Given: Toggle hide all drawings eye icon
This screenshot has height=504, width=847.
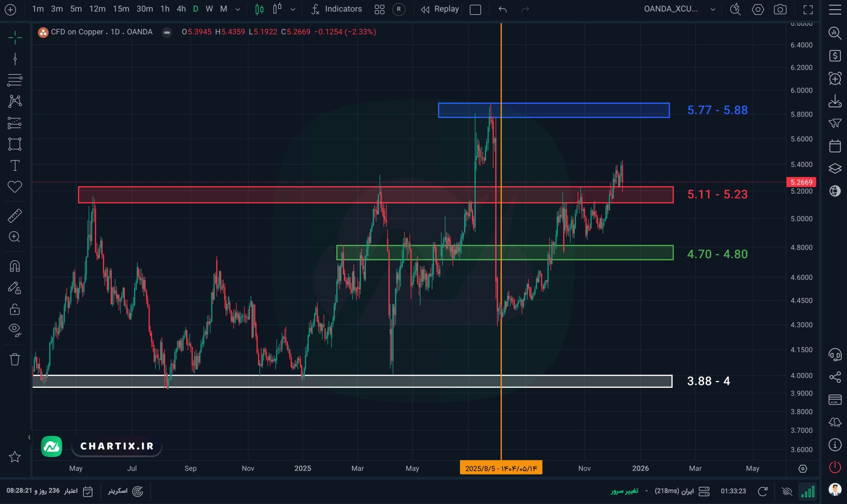Looking at the screenshot, I should coord(15,329).
